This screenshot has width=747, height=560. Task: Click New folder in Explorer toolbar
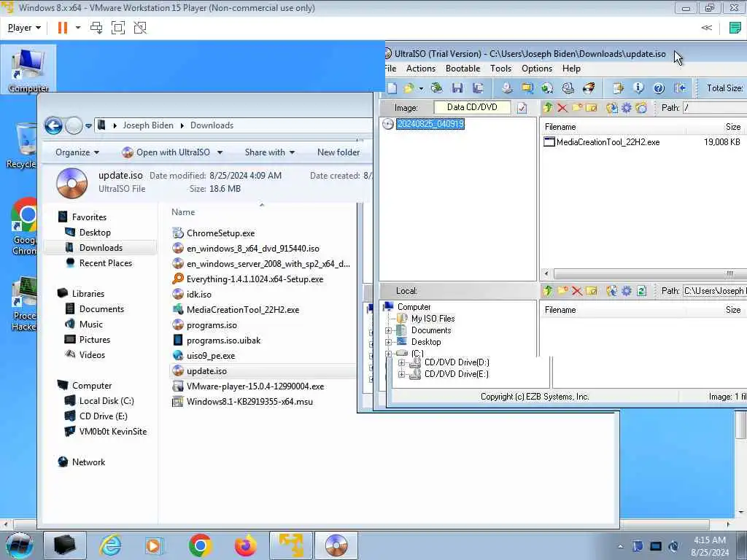coord(338,152)
